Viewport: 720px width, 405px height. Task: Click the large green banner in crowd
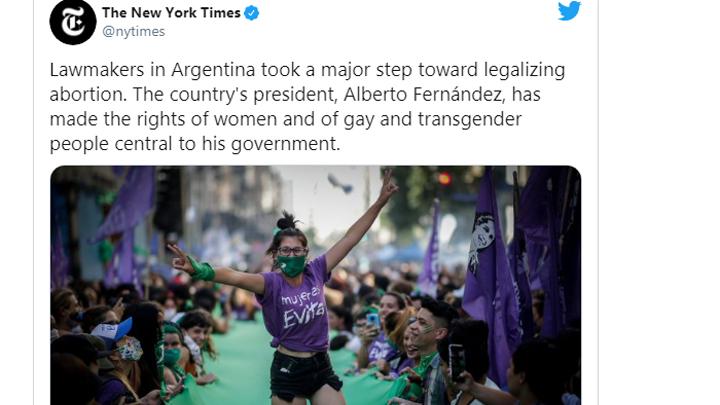pos(257,363)
